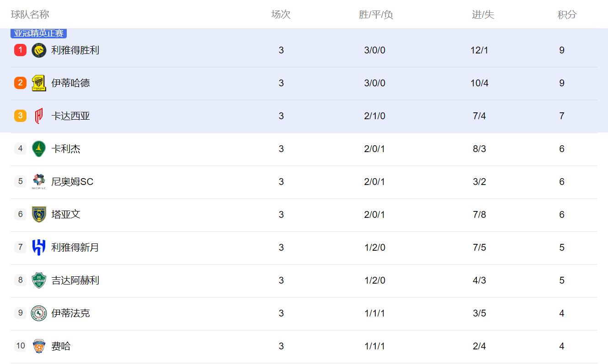Click the red rank 1 badge
The image size is (608, 364).
click(20, 50)
